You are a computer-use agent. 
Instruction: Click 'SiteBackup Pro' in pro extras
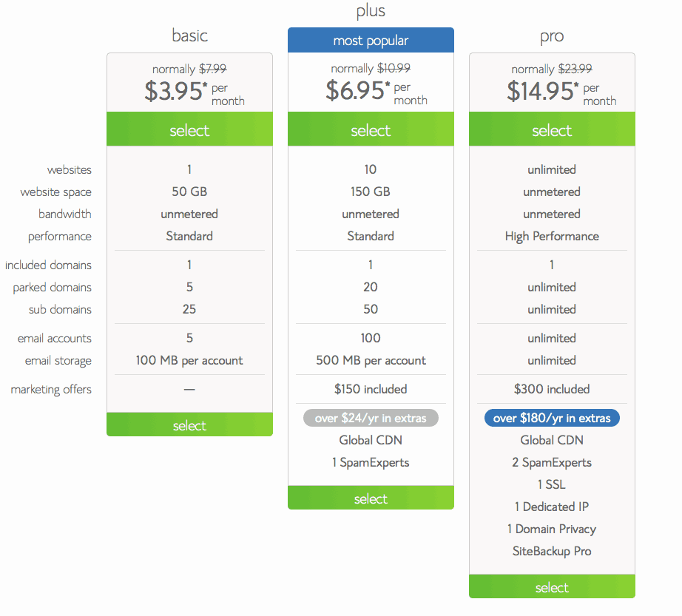coord(552,551)
